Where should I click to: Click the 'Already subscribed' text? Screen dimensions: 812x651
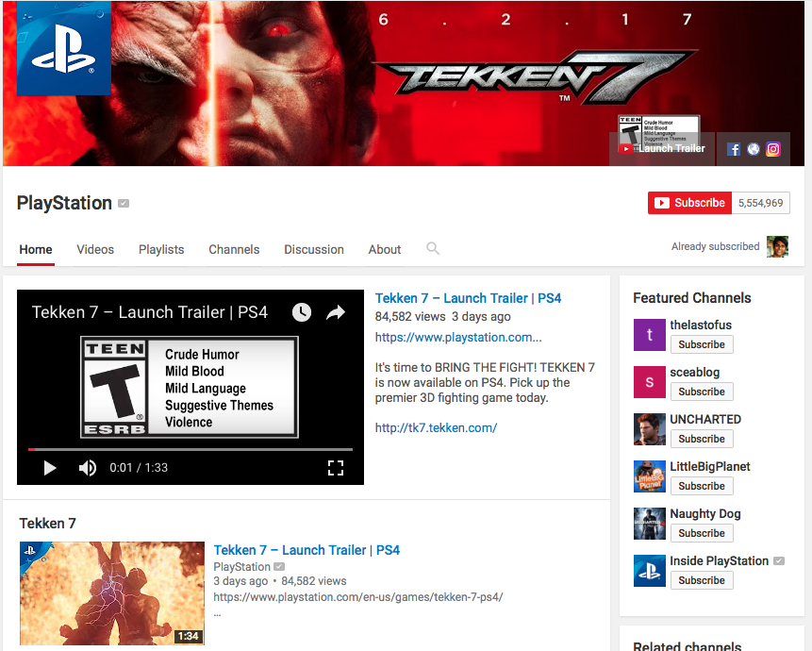[x=715, y=246]
